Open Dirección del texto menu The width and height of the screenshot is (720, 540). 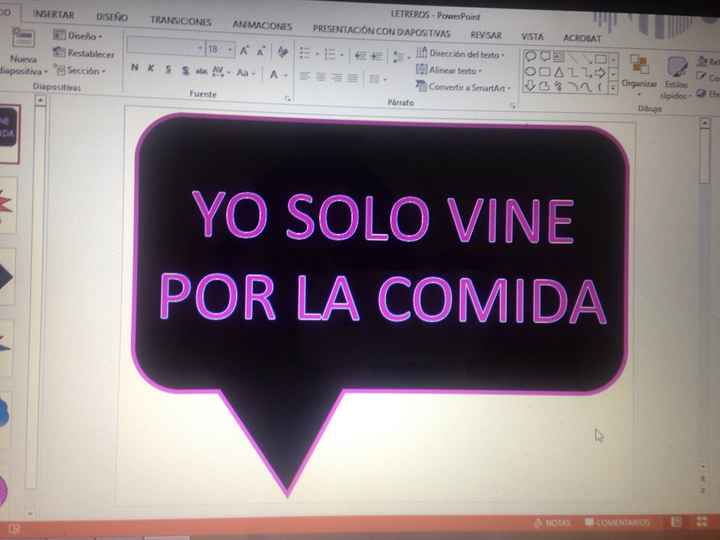(x=460, y=54)
